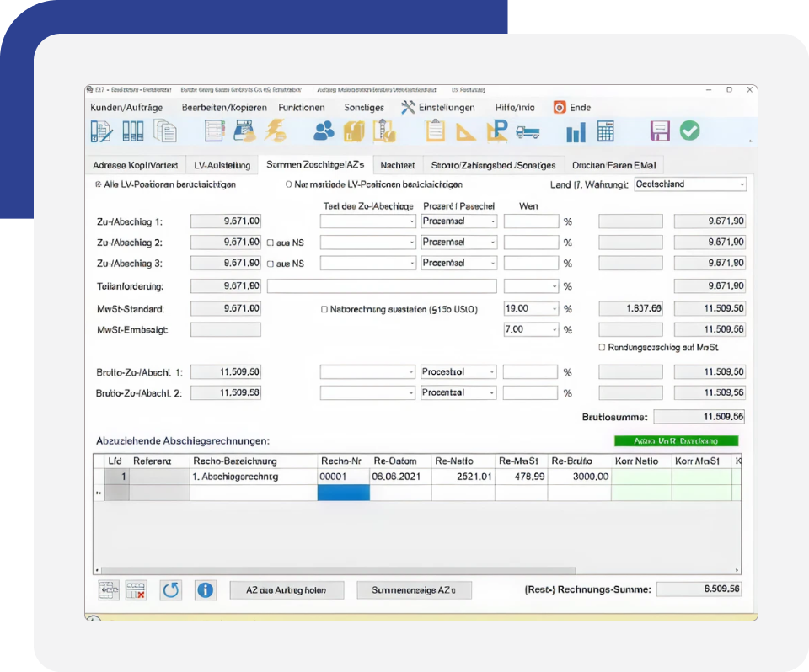Open the blue bar chart icon
The image size is (809, 672).
(576, 132)
